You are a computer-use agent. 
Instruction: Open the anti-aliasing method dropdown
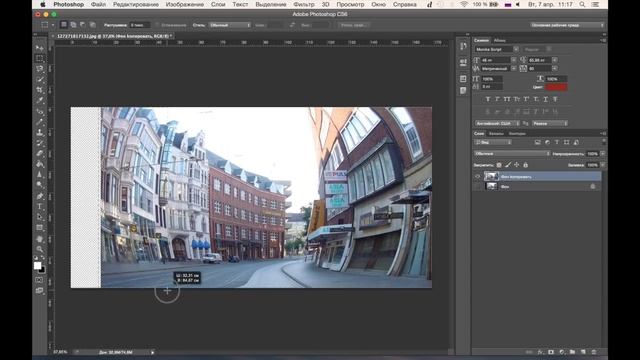(x=550, y=123)
